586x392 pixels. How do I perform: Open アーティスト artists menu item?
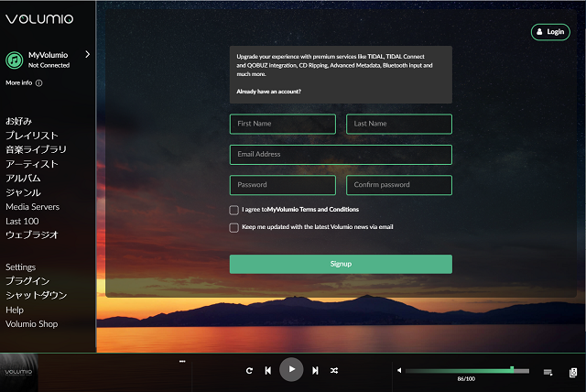[32, 164]
